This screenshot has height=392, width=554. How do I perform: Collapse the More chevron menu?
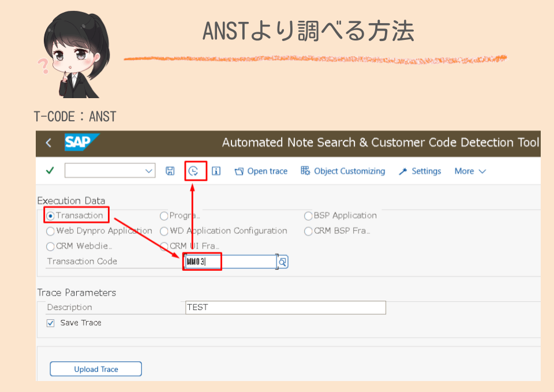point(482,171)
